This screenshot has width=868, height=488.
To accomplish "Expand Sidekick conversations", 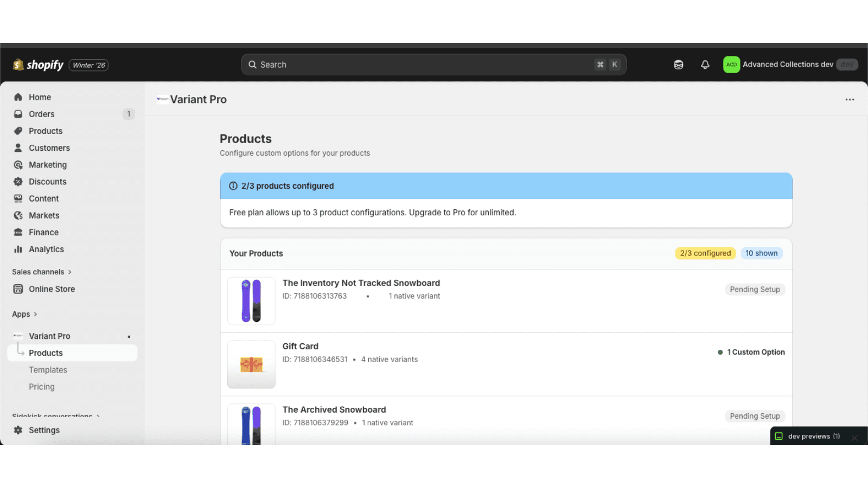I will 54,416.
